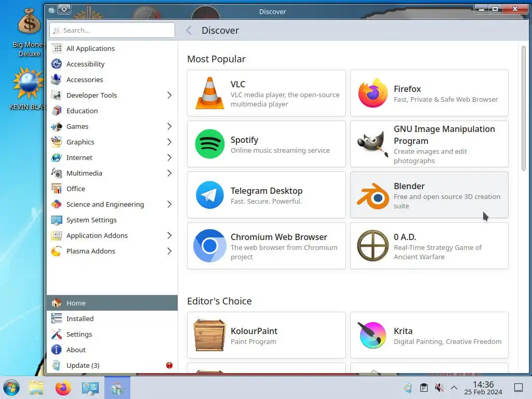Click the GIMP mascot icon
The width and height of the screenshot is (532, 399).
pos(373,144)
